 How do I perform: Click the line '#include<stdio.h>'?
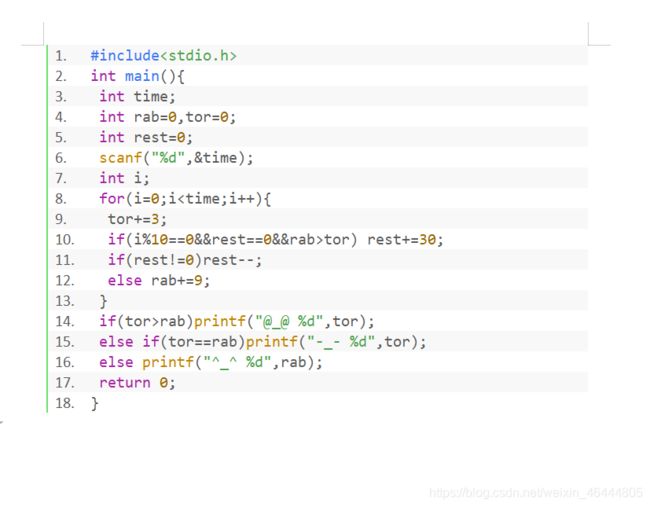[163, 56]
